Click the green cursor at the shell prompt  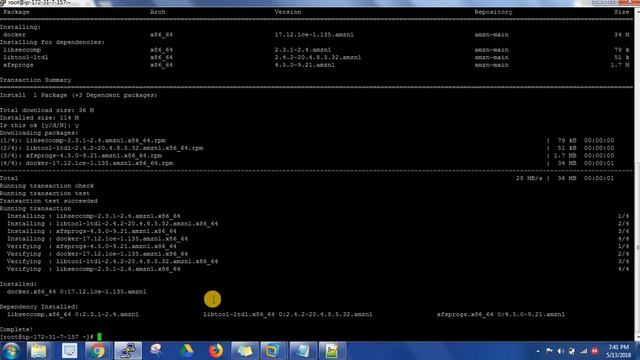(x=99, y=337)
